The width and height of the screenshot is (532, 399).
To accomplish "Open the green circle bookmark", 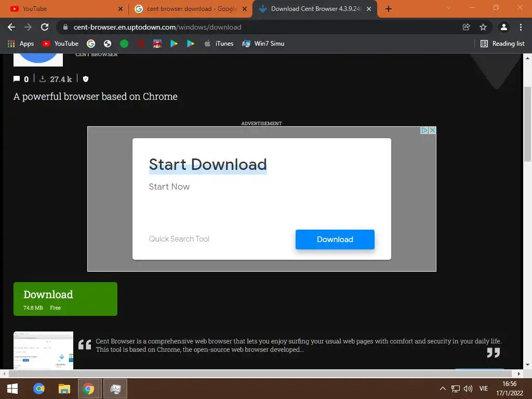I will (124, 44).
